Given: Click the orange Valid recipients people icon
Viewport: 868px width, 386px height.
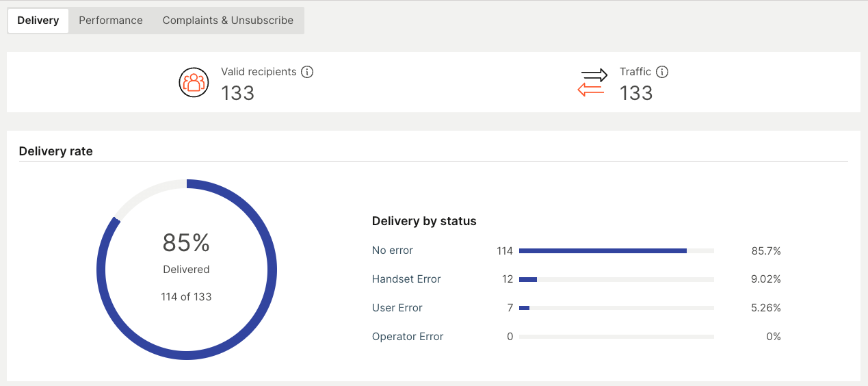Looking at the screenshot, I should point(194,83).
